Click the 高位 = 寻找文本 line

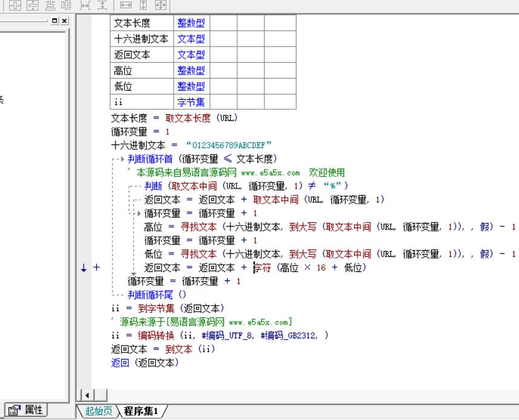tap(330, 227)
